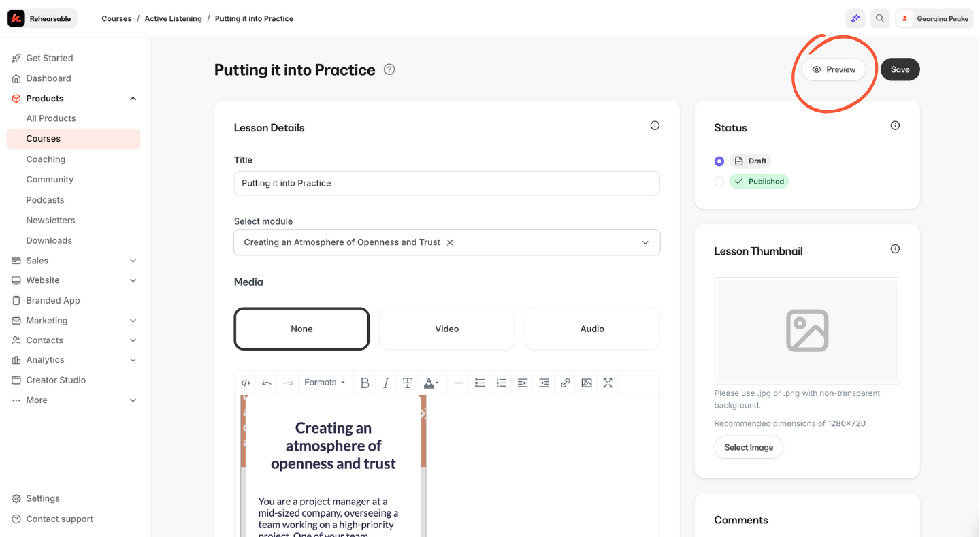Click the source code icon in editor toolbar
980x537 pixels.
click(x=246, y=383)
